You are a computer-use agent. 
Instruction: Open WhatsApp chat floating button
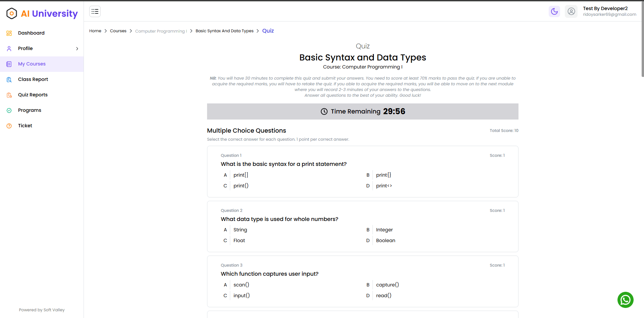point(625,300)
